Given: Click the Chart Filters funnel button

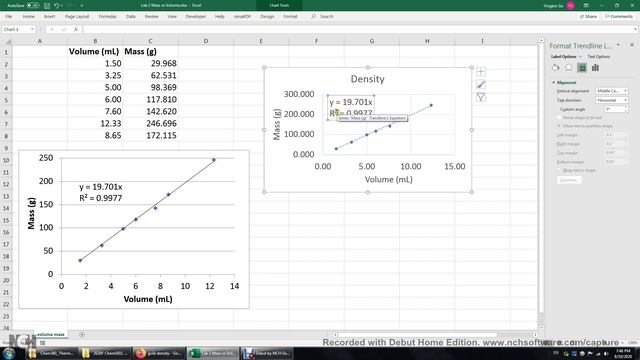Looking at the screenshot, I should 481,97.
